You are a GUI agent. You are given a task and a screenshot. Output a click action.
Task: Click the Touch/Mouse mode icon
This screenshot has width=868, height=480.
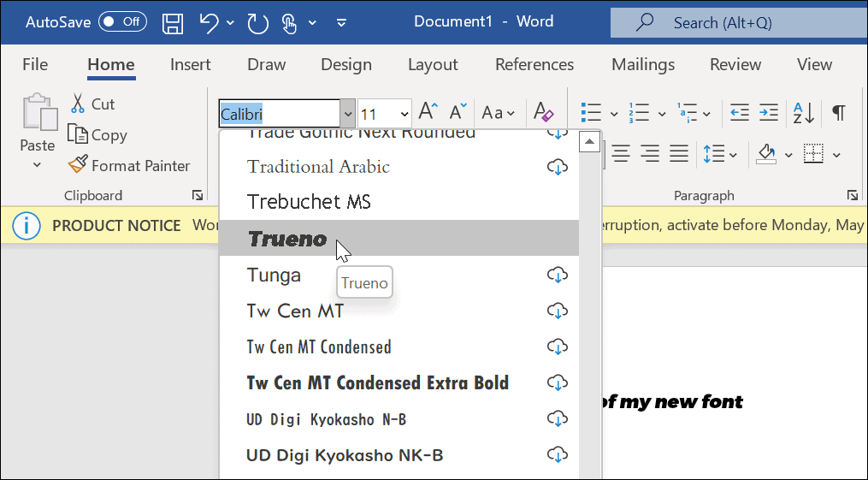coord(288,23)
